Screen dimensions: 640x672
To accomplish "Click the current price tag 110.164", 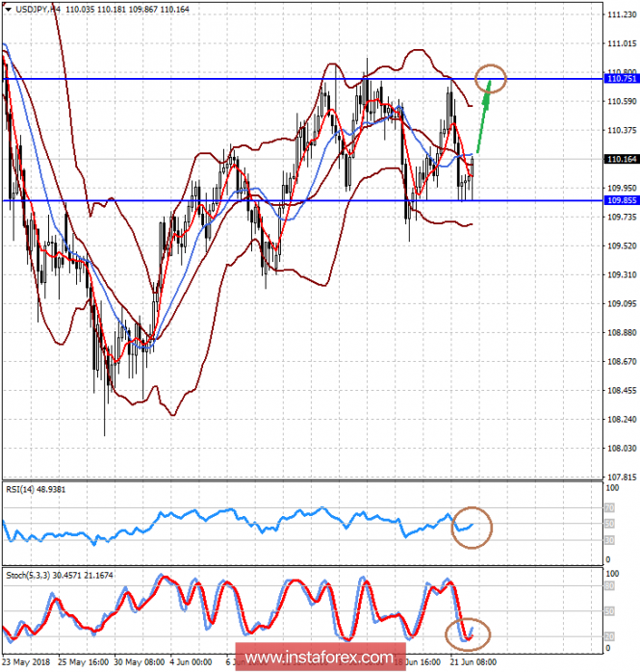I will tap(621, 159).
